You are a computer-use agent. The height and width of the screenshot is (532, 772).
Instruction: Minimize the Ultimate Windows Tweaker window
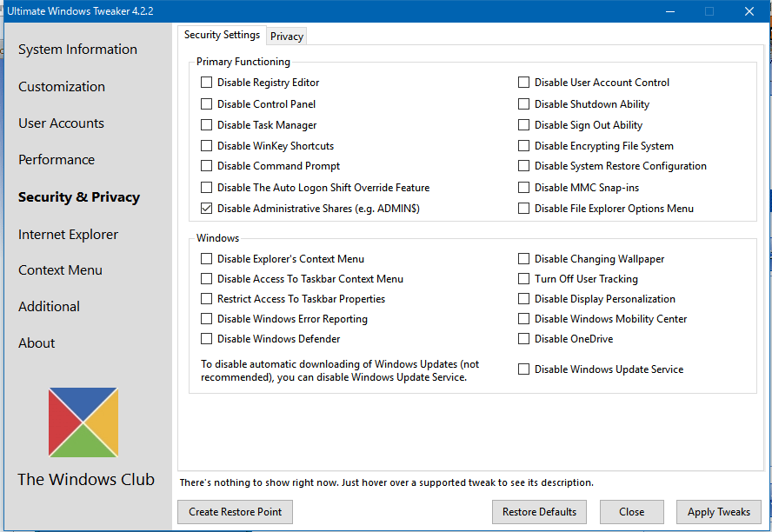point(670,11)
